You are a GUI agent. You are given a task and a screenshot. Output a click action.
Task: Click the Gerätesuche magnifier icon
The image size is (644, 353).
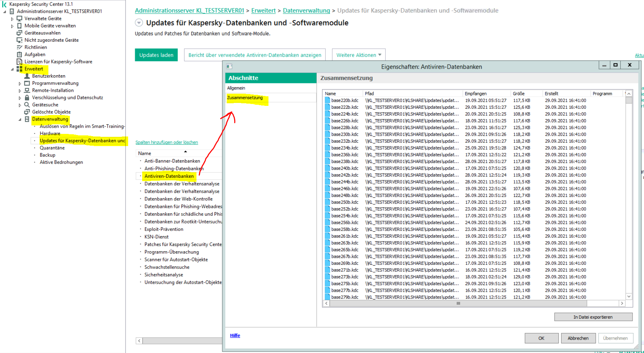tap(27, 105)
